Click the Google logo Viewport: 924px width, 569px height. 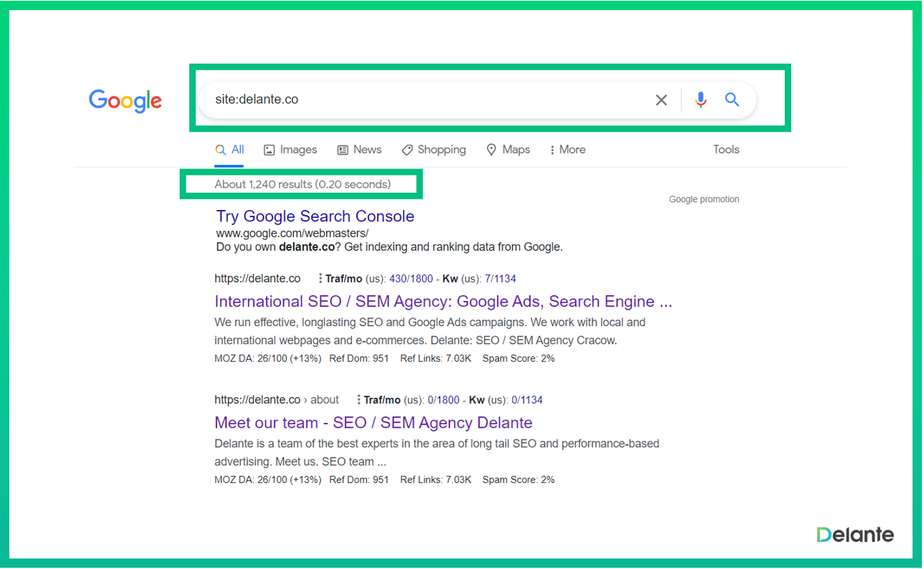tap(125, 100)
